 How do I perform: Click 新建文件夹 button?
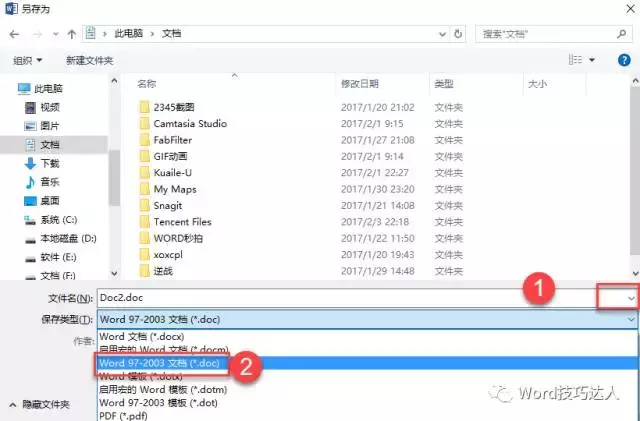coord(89,60)
